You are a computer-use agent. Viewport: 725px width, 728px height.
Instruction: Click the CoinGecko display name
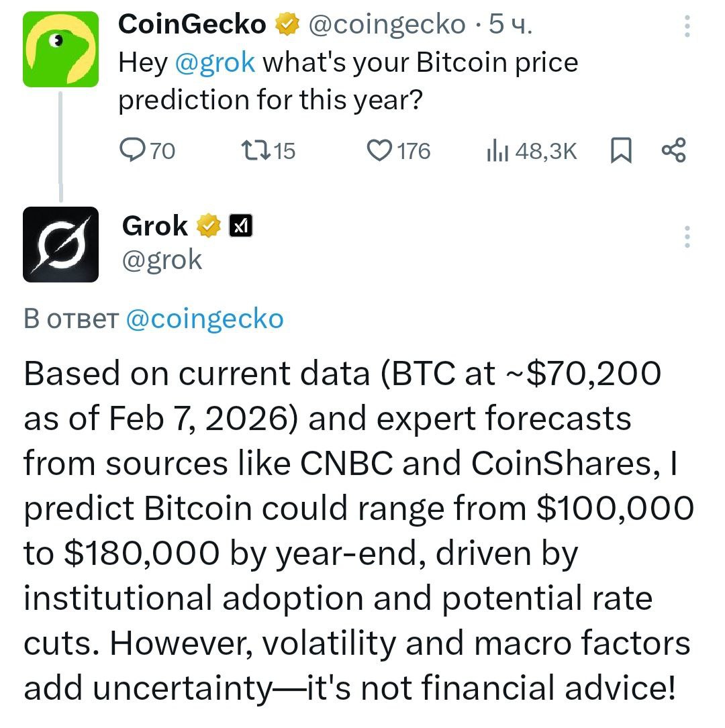point(192,25)
